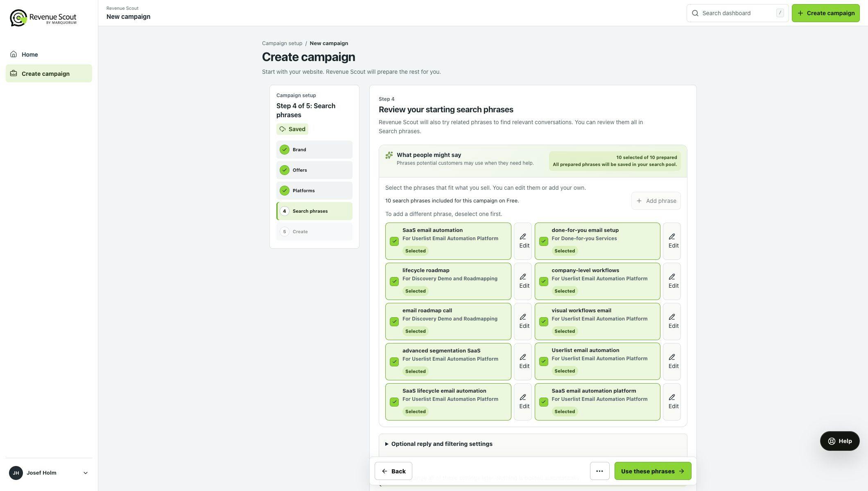868x491 pixels.
Task: Uncheck the 'email roadmap call' phrase
Action: 394,322
